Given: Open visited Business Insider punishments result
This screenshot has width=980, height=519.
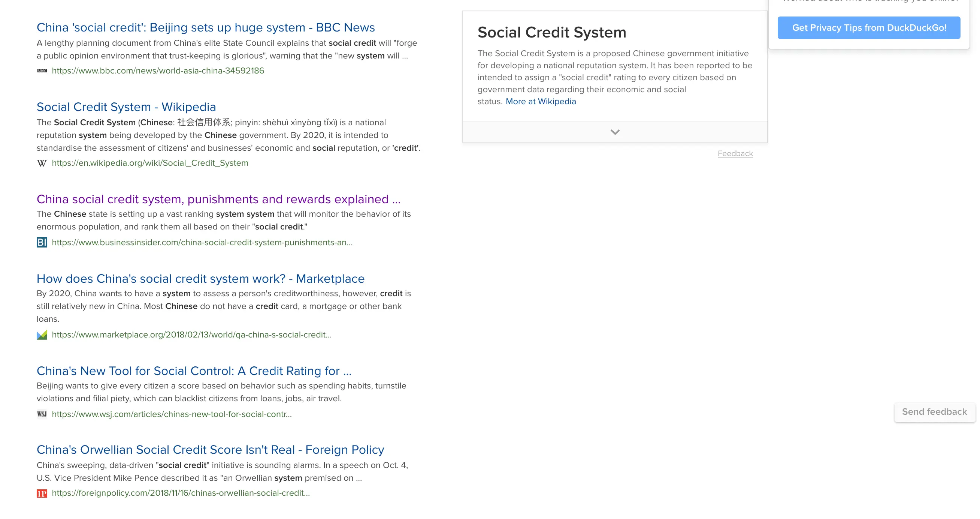Looking at the screenshot, I should 218,199.
